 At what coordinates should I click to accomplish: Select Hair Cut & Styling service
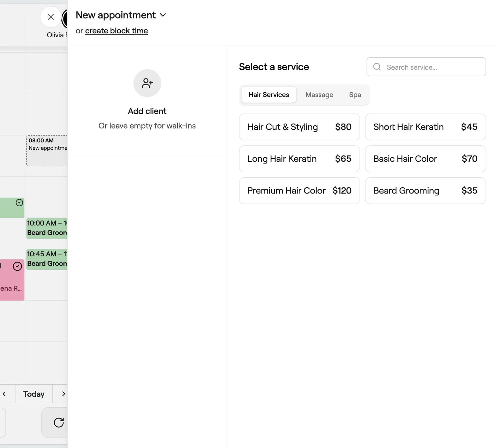(x=299, y=127)
